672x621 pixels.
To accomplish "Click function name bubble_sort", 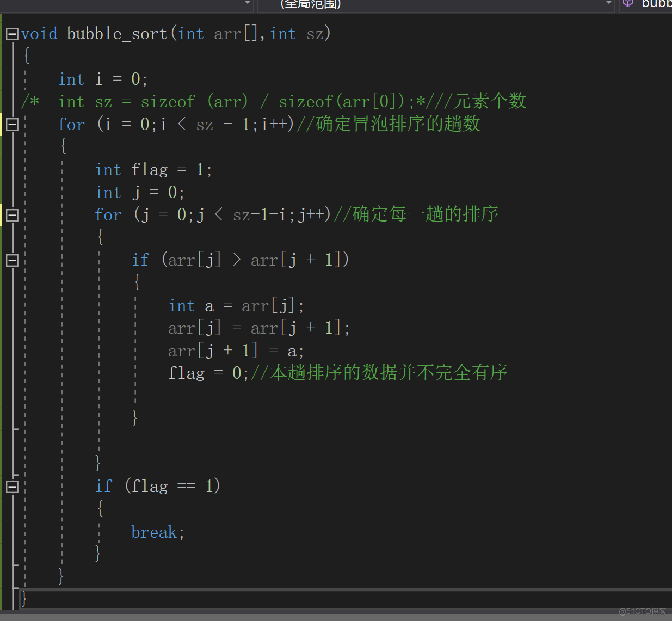I will tap(117, 34).
